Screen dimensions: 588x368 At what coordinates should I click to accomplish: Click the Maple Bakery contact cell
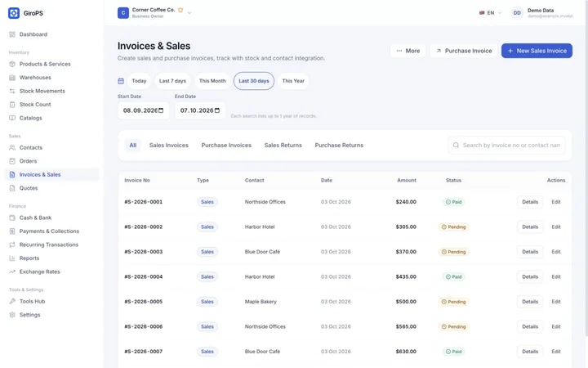[x=261, y=302]
